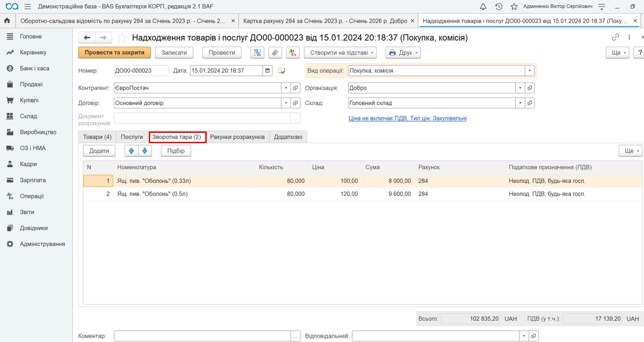Expand the Вид операції dropdown
Viewport: 644px width, 342px height.
pyautogui.click(x=530, y=71)
